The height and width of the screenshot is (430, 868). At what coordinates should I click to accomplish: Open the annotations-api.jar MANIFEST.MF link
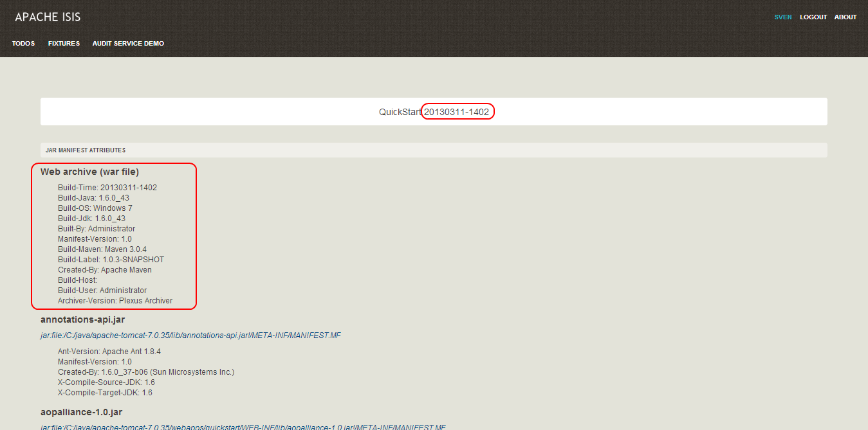point(190,336)
